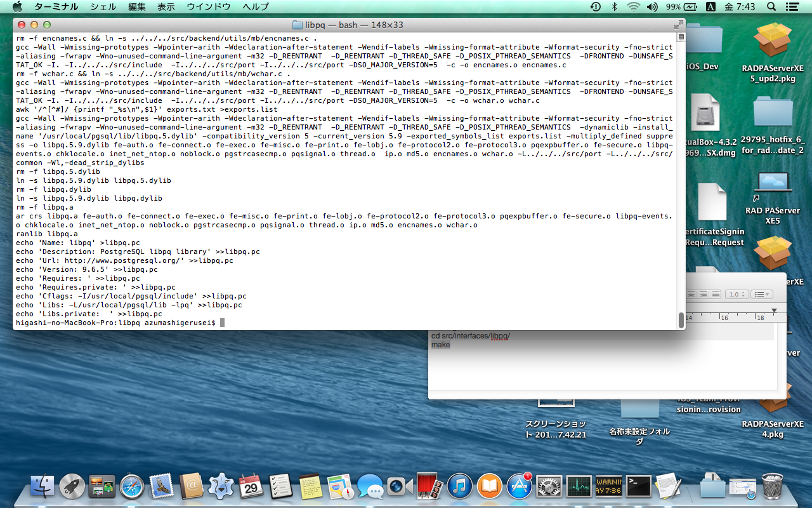Click libpq folder proxy icon in title bar

(297, 25)
